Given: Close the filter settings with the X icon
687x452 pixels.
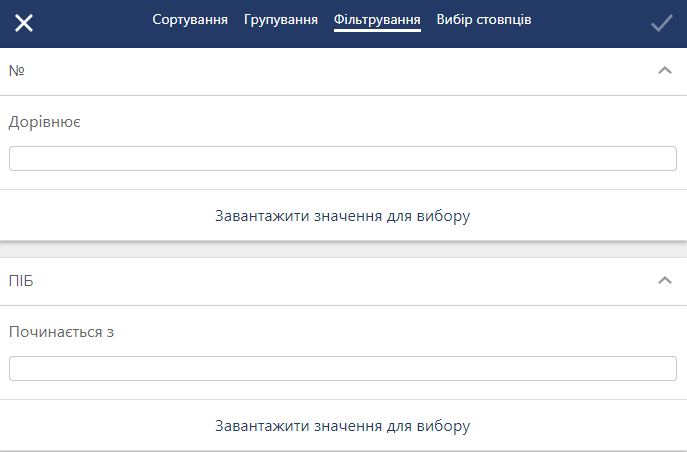Looking at the screenshot, I should [x=24, y=23].
